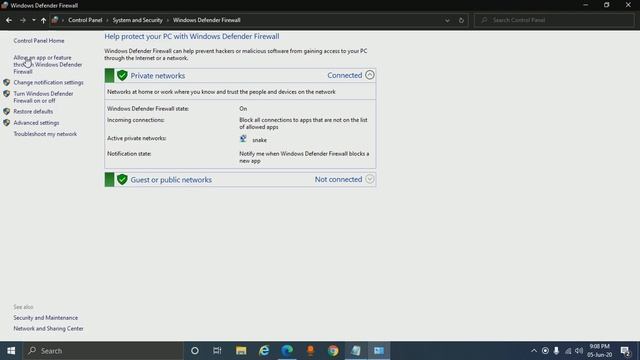Viewport: 640px width, 360px height.
Task: Click the Forward navigation arrow
Action: point(23,20)
